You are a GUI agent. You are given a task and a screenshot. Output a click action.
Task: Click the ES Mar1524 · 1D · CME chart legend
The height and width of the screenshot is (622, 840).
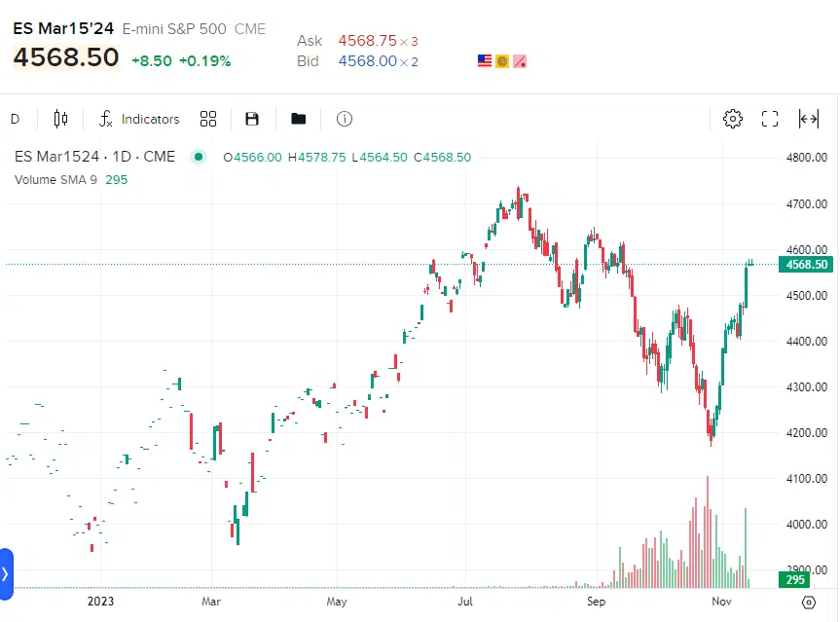pyautogui.click(x=94, y=157)
